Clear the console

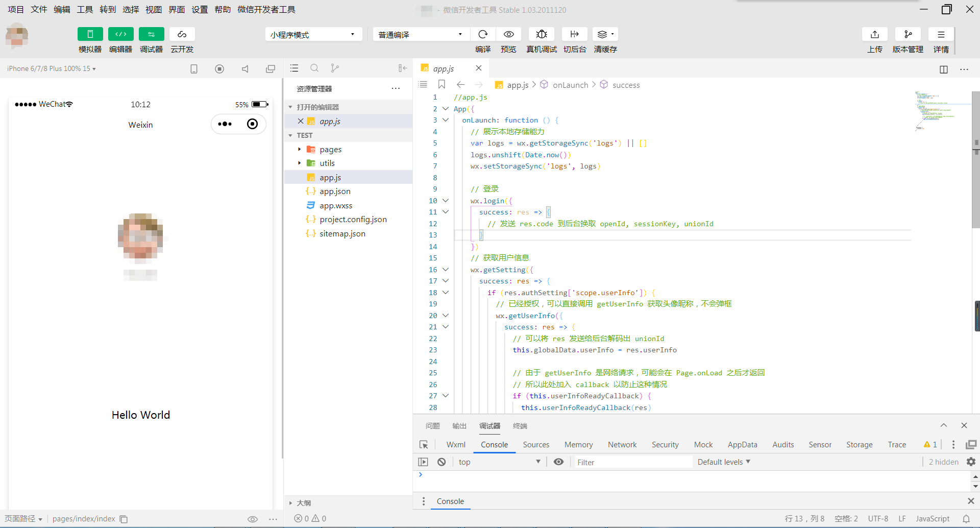click(x=442, y=462)
